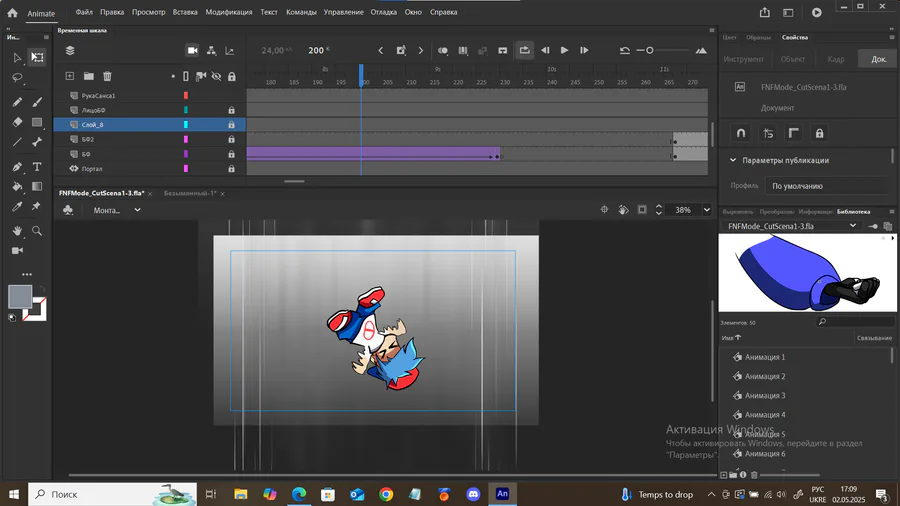Open layer depth panel icon
Image resolution: width=900 pixels, height=506 pixels.
click(230, 50)
